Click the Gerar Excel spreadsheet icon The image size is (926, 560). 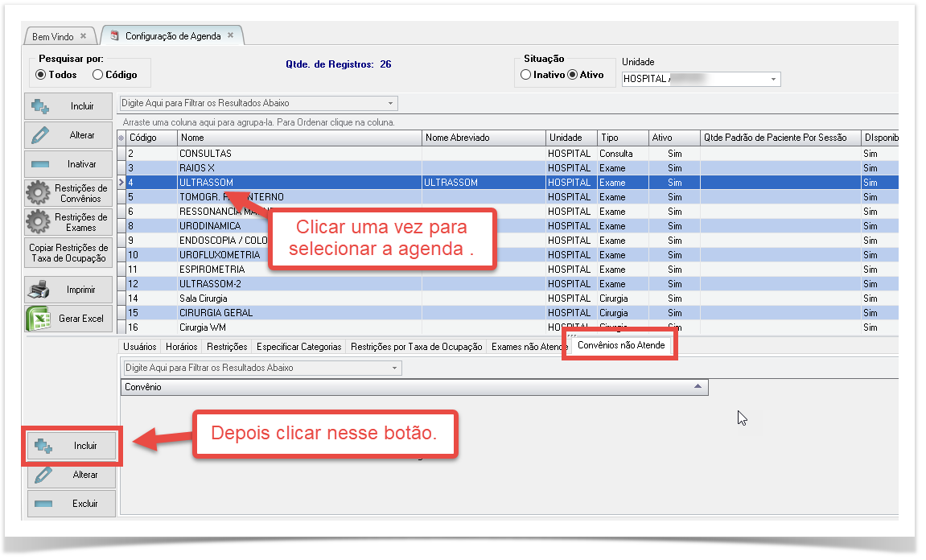(x=38, y=319)
